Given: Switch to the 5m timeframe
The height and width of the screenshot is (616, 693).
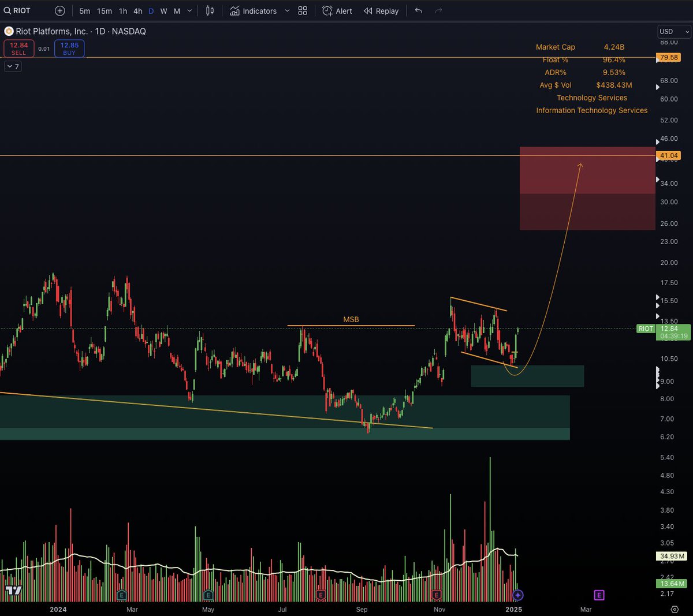Looking at the screenshot, I should tap(84, 11).
